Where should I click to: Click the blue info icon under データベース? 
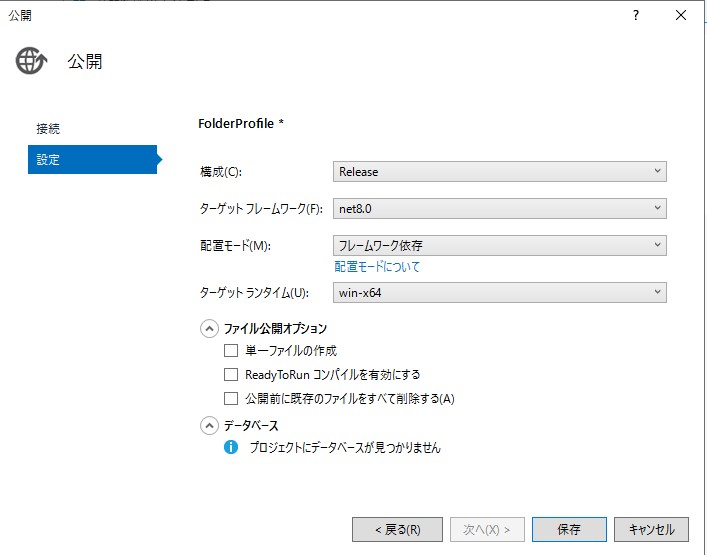pos(231,447)
